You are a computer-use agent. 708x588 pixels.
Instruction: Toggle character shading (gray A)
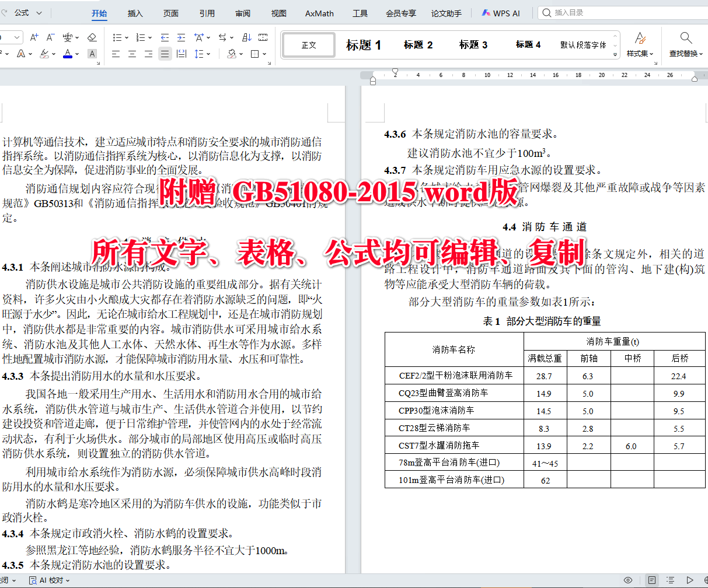pyautogui.click(x=92, y=54)
